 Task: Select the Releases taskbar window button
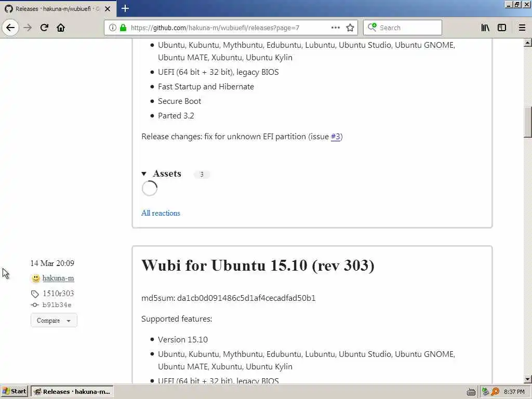click(72, 392)
